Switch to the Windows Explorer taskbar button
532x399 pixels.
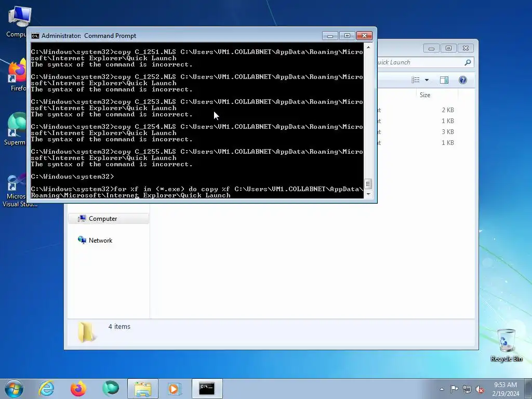click(143, 389)
